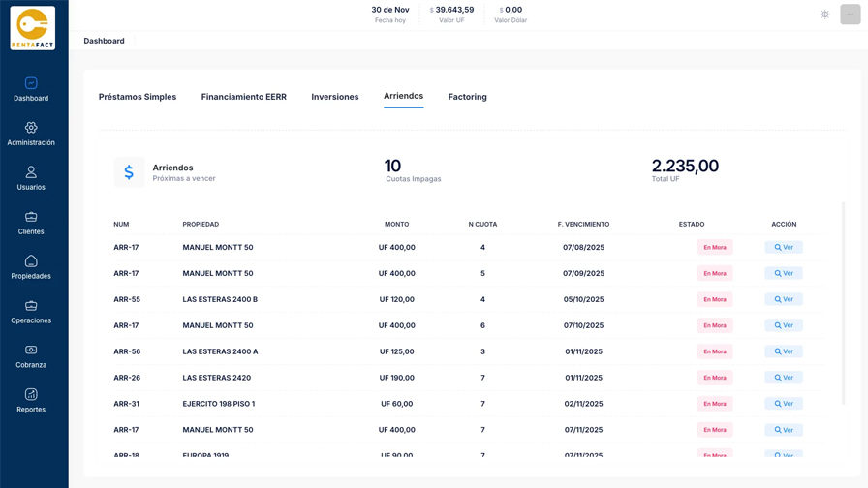
Task: Open the user menu in top-right corner
Action: 851,15
